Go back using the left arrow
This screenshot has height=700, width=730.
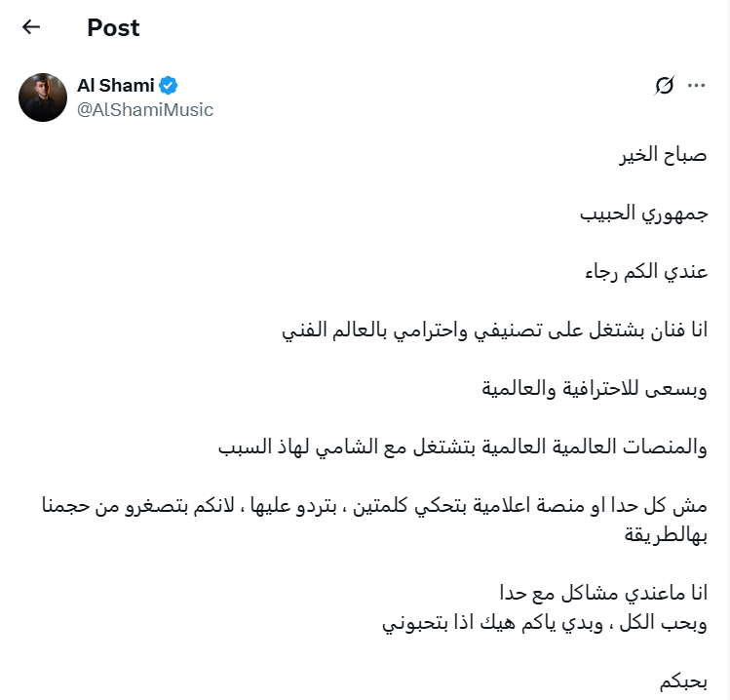(31, 27)
